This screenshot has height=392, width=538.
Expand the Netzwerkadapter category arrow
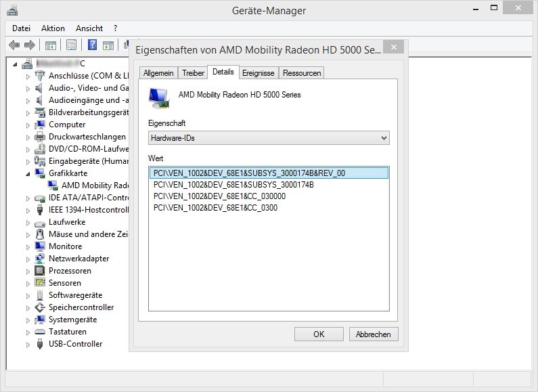click(x=28, y=259)
